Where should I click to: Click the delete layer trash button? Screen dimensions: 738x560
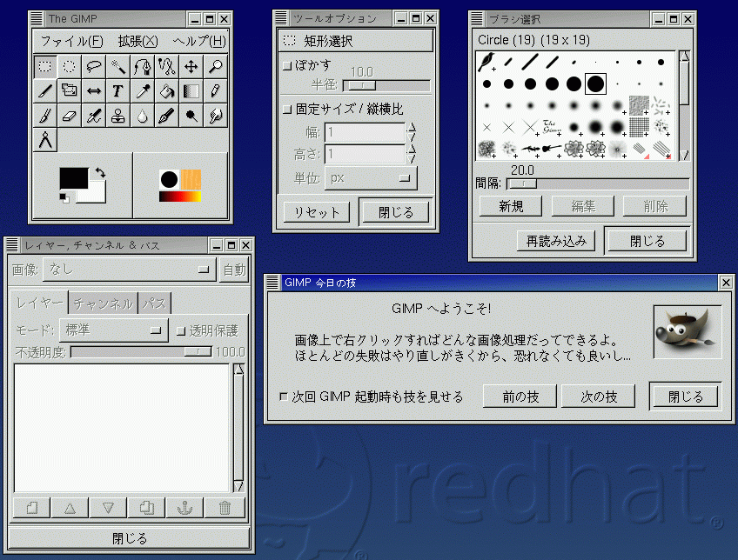(225, 508)
